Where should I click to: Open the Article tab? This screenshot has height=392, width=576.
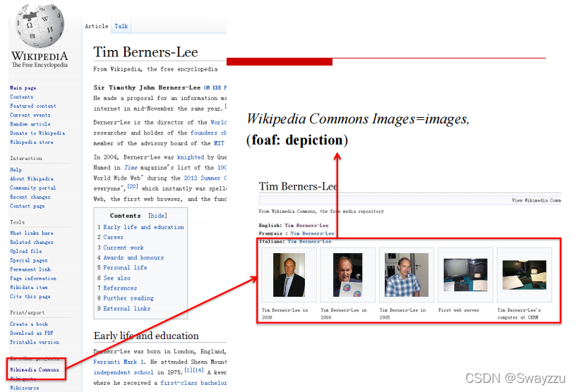pyautogui.click(x=96, y=26)
